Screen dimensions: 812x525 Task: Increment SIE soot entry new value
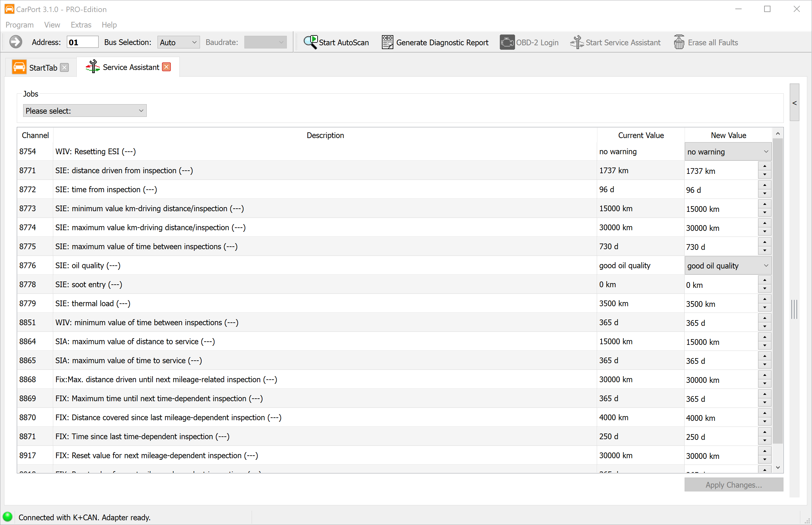pyautogui.click(x=764, y=280)
